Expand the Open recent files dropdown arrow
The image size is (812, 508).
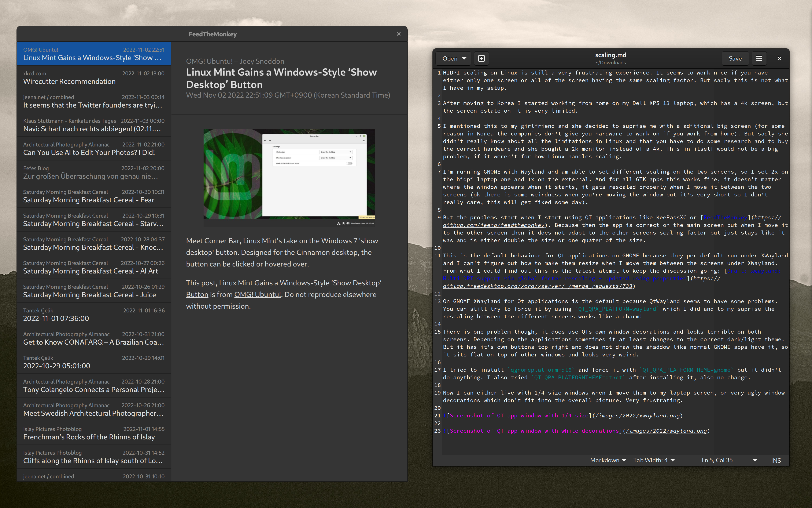[x=464, y=58]
